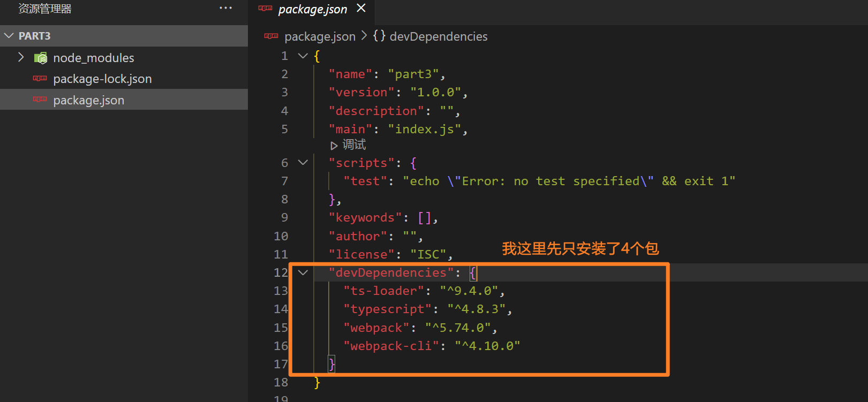Click the "devDependencies" key on line 12
This screenshot has height=402, width=868.
coord(391,272)
